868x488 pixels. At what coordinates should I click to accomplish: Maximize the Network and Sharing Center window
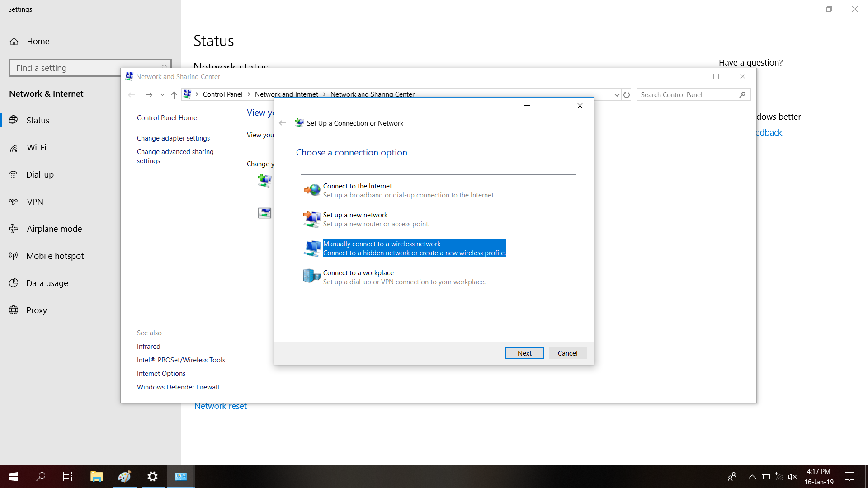(716, 76)
